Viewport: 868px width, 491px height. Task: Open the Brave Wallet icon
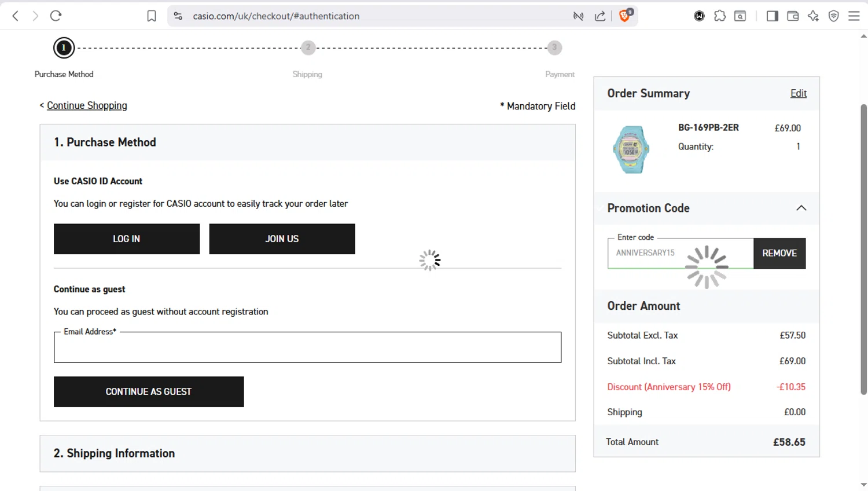[x=793, y=16]
